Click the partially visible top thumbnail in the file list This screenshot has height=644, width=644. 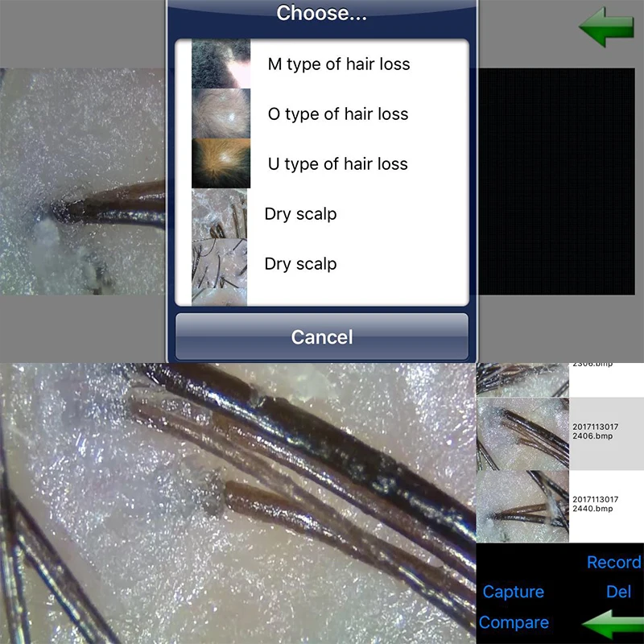click(522, 380)
